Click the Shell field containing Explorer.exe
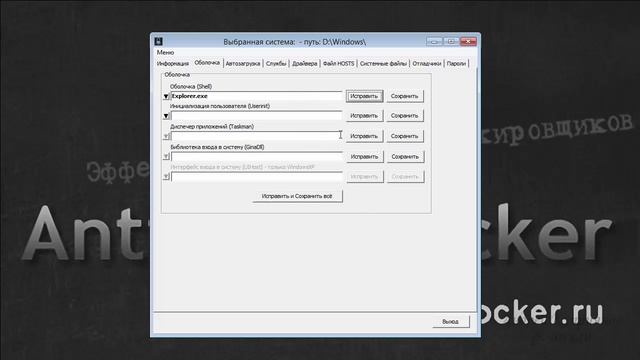 tap(256, 96)
